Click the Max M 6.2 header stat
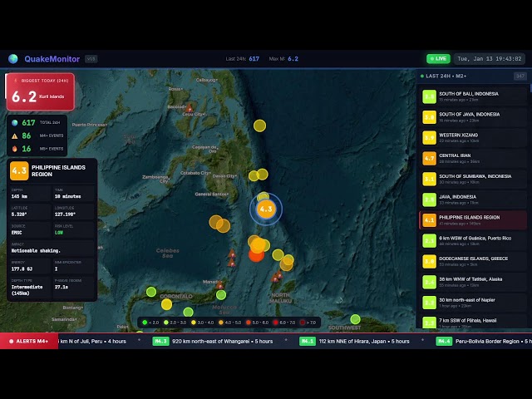This screenshot has height=399, width=532. 283,59
